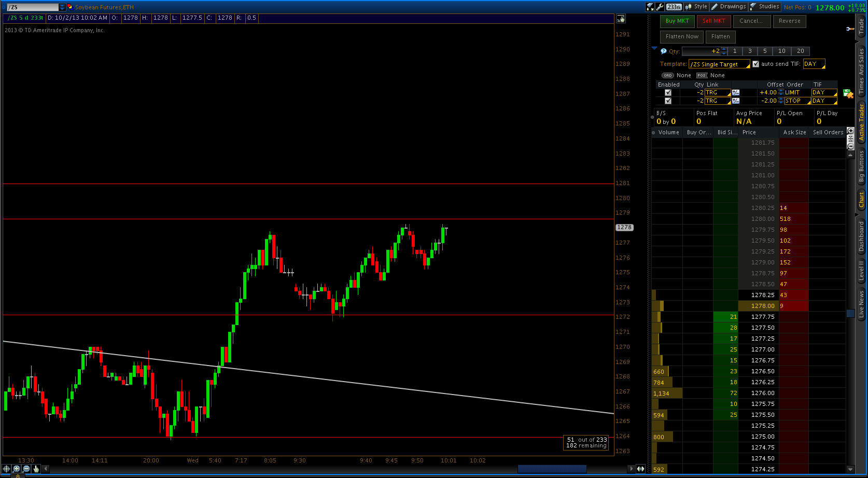Screen dimensions: 868x478
Task: Click the +4.00 offset stepper arrows
Action: (781, 93)
